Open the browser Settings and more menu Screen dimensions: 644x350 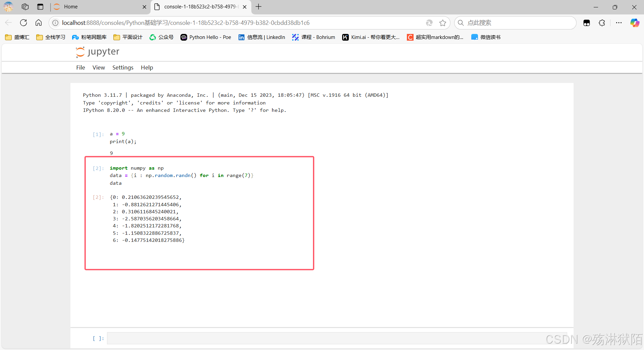(619, 23)
